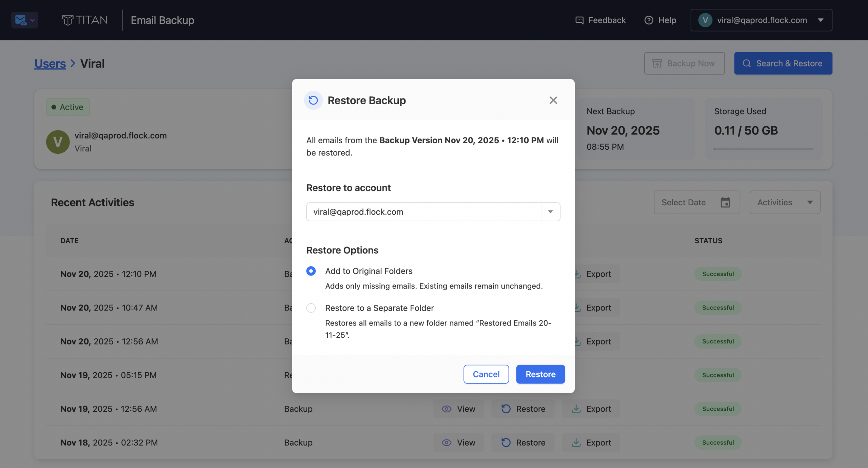Close the Restore Backup dialog
The image size is (868, 468).
click(x=553, y=100)
